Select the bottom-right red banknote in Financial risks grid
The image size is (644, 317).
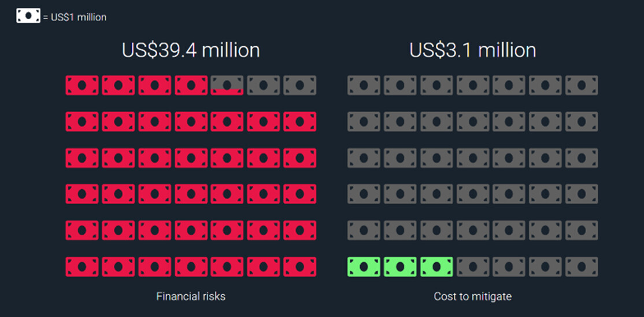pos(299,267)
